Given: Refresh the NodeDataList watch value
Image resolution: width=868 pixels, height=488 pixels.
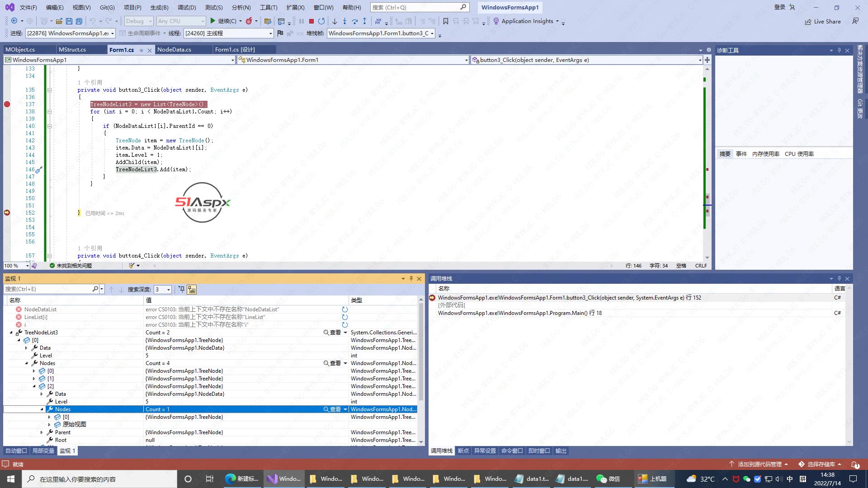Looking at the screenshot, I should (x=344, y=310).
